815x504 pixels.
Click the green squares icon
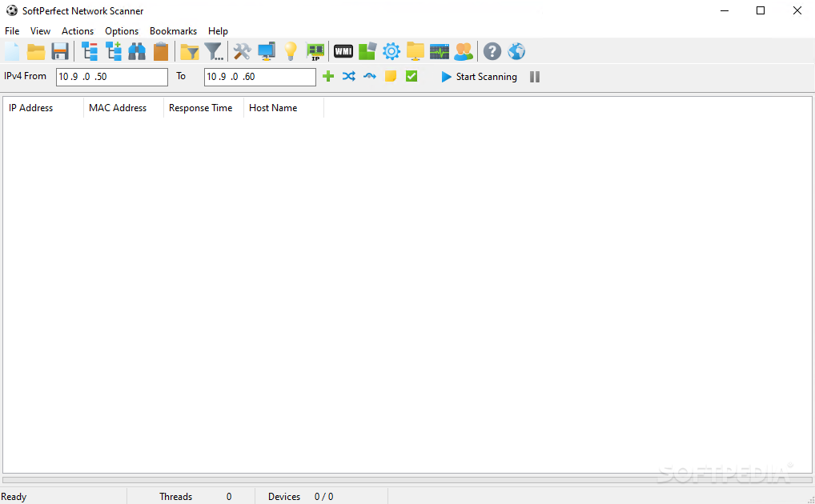click(x=367, y=51)
